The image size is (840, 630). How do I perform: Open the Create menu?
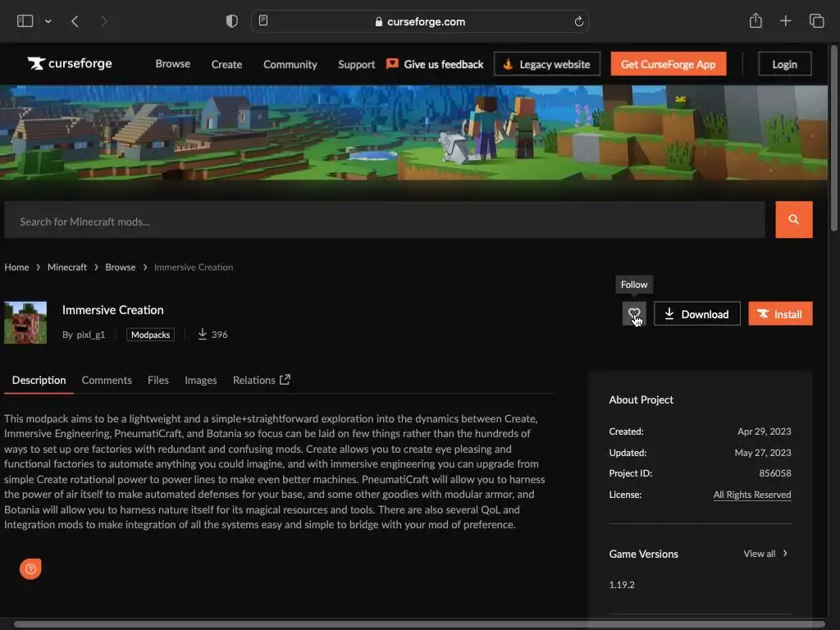pyautogui.click(x=226, y=64)
